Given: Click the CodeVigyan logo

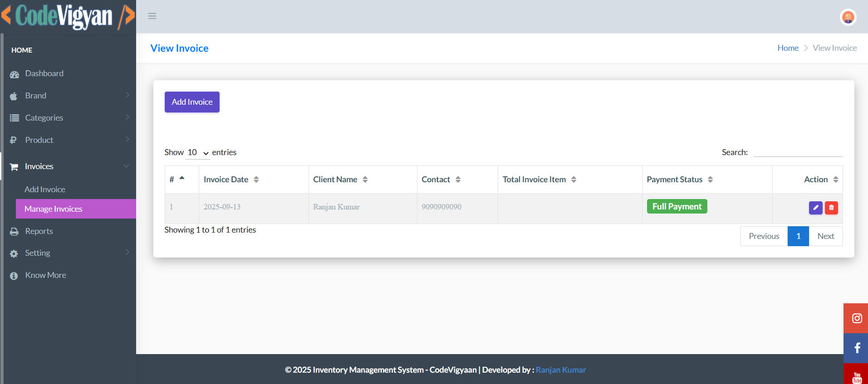Looking at the screenshot, I should point(68,16).
